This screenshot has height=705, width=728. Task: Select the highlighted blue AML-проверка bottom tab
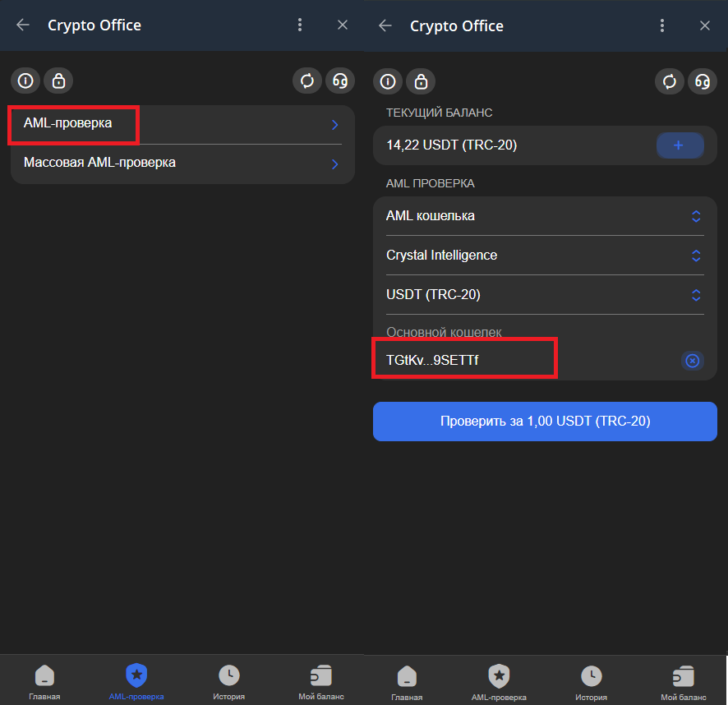coord(136,682)
